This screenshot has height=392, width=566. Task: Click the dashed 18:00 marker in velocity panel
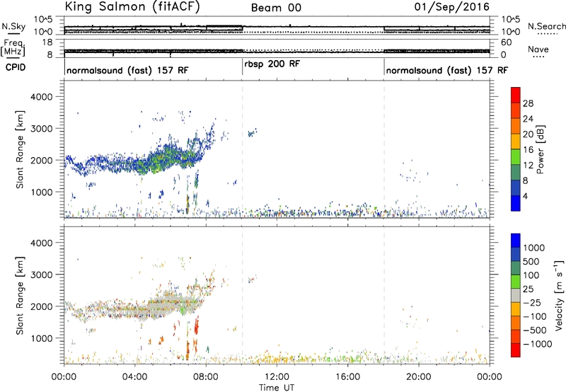pos(384,296)
